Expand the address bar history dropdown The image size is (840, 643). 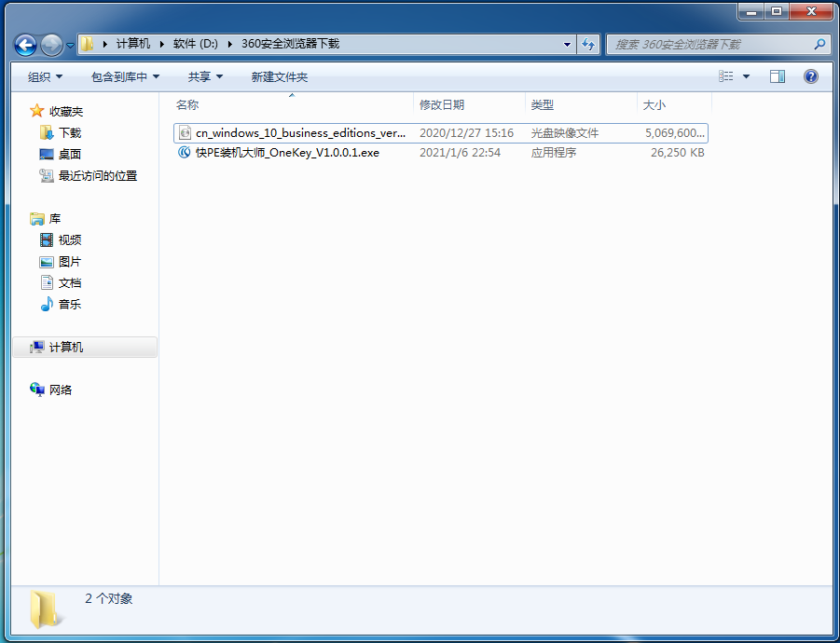pyautogui.click(x=568, y=45)
